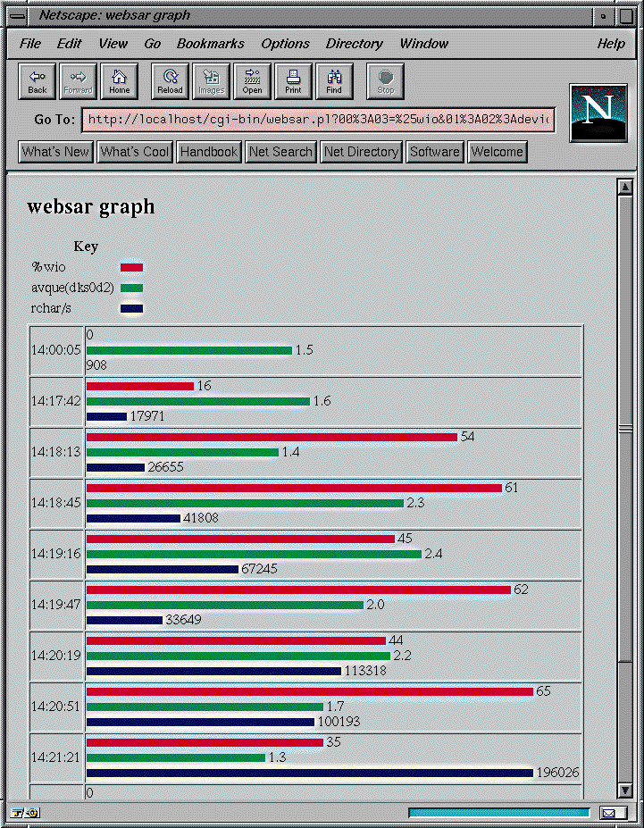Click the red %wio key swatch
644x828 pixels.
[131, 267]
